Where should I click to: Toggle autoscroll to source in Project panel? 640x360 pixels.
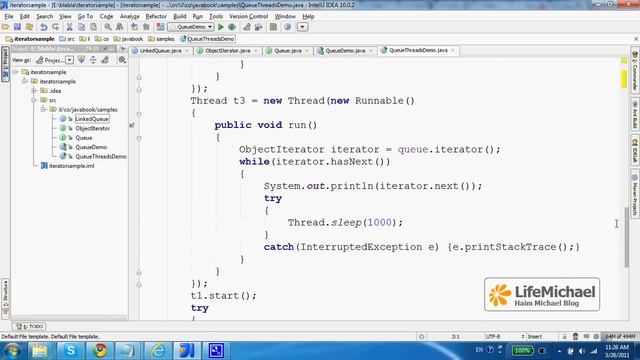pyautogui.click(x=81, y=60)
